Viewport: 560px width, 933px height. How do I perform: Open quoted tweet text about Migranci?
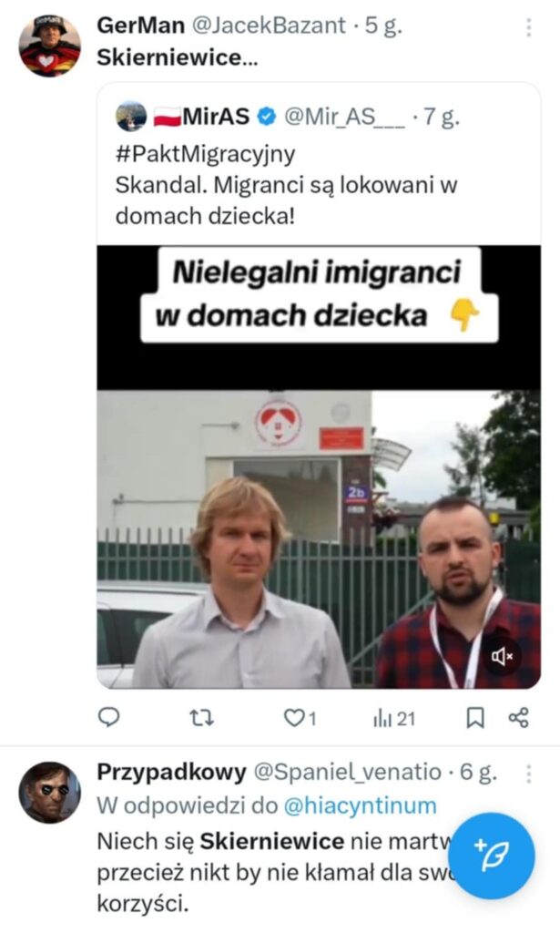[x=286, y=200]
